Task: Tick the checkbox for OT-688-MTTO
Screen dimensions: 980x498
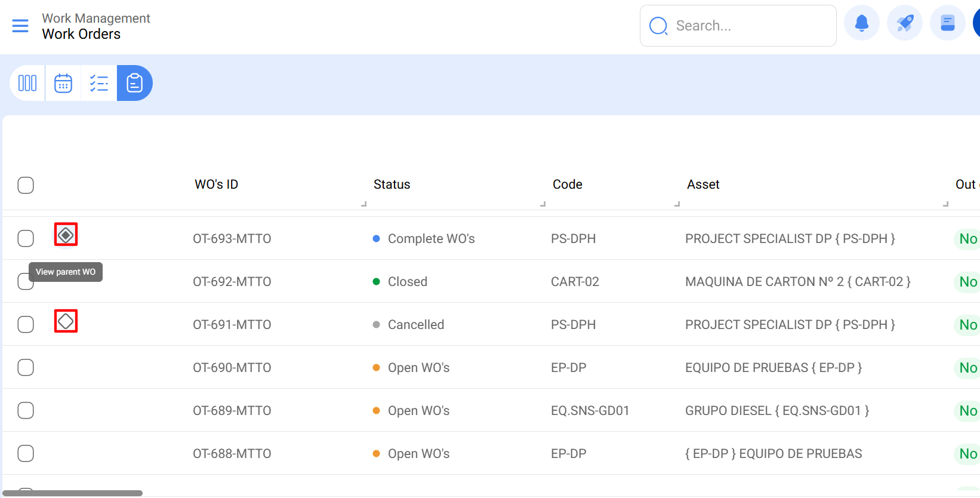Action: coord(26,454)
